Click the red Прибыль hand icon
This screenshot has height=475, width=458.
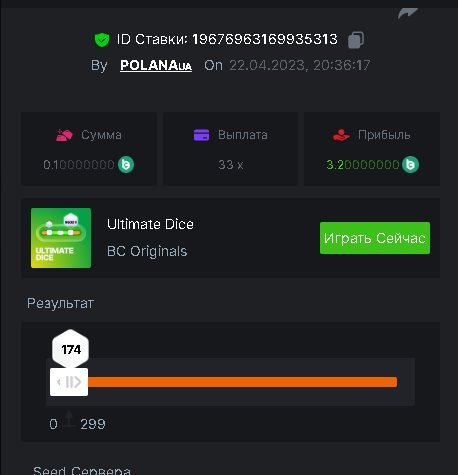(341, 135)
